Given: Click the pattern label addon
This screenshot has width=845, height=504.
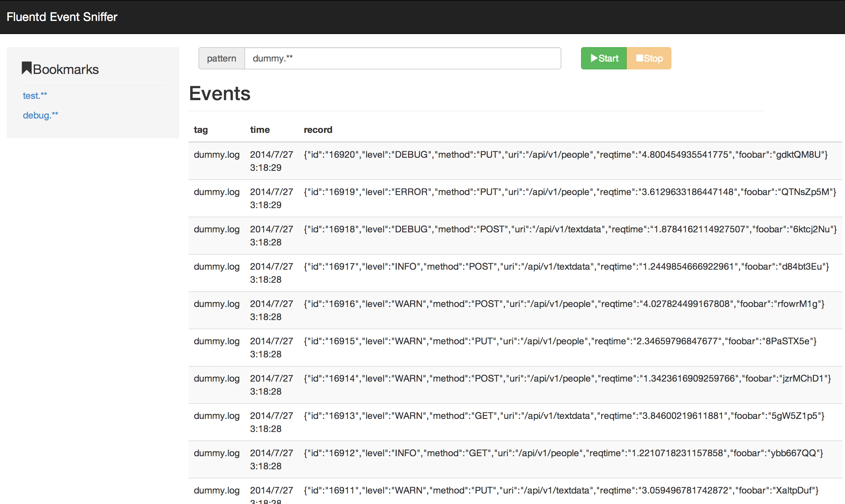Looking at the screenshot, I should (221, 58).
